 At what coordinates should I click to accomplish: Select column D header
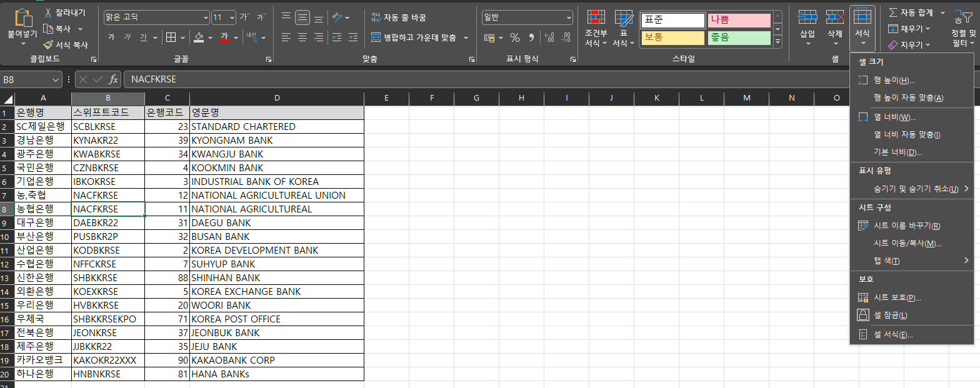click(x=277, y=98)
